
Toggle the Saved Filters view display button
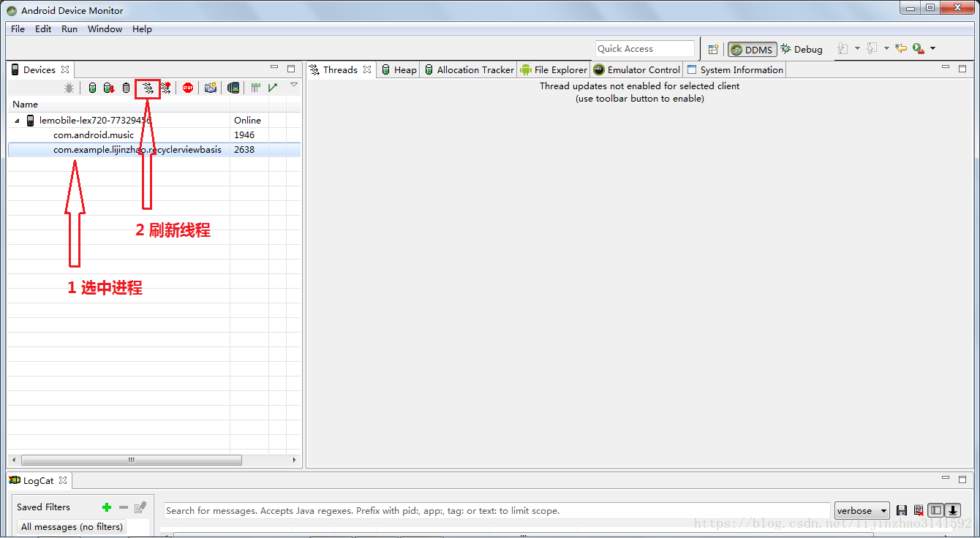point(936,511)
